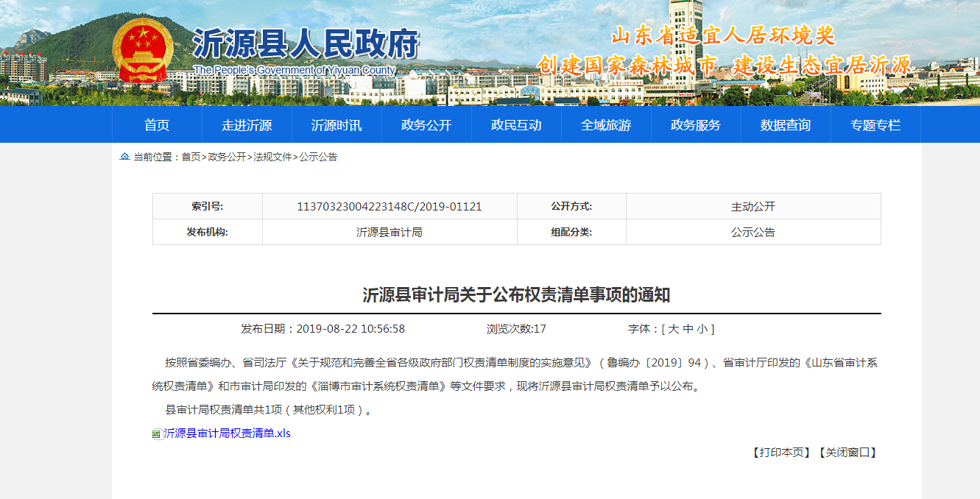Viewport: 980px width, 499px height.
Task: Go to 全域旅游 in the navigation bar
Action: (x=606, y=125)
